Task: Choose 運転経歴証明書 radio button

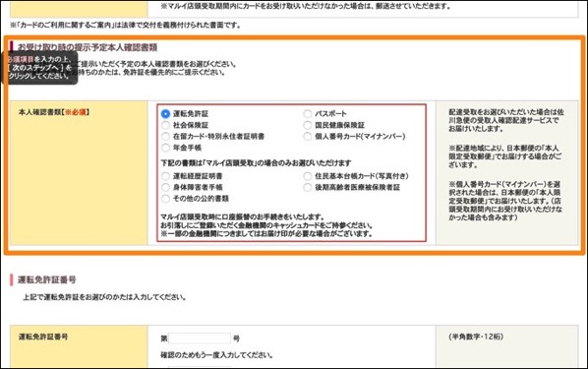Action: [165, 176]
